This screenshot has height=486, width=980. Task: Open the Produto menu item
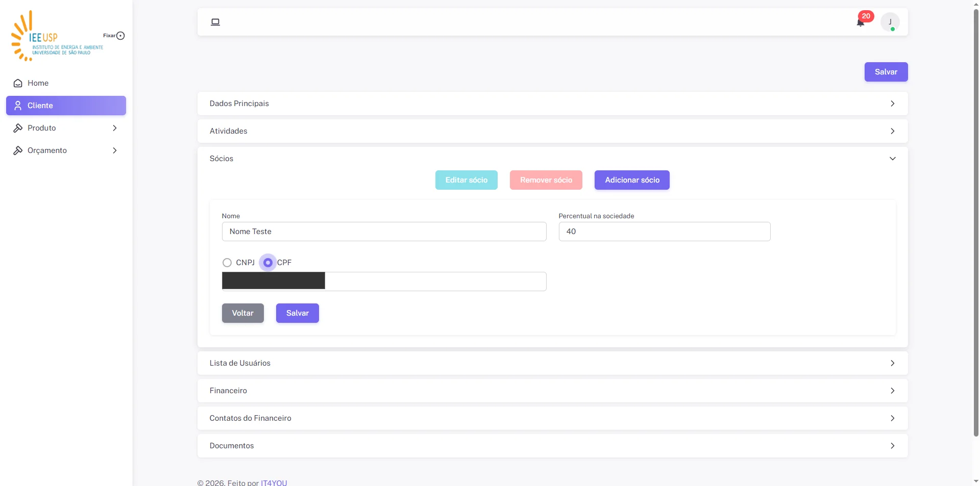(x=66, y=128)
